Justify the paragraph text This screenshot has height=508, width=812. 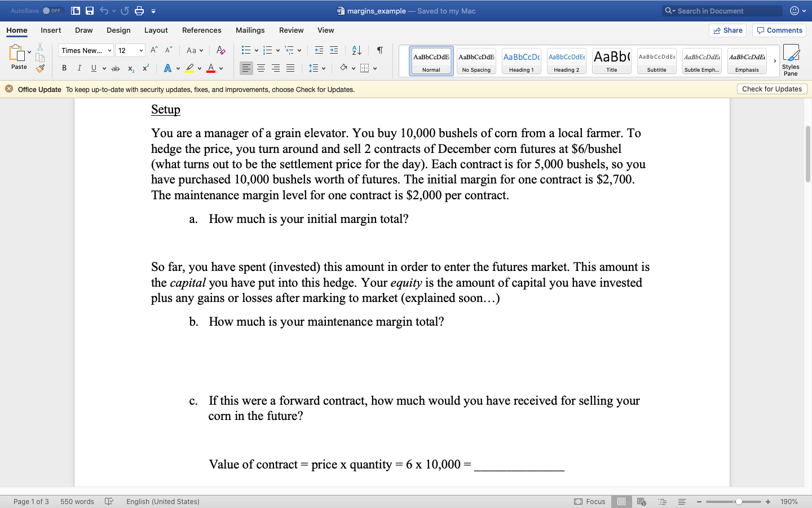point(290,68)
